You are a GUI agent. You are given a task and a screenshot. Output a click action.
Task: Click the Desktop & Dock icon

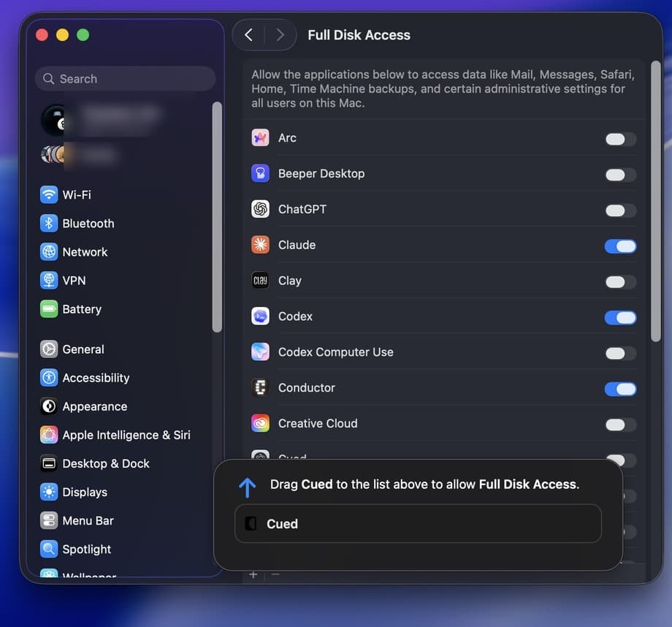(49, 463)
